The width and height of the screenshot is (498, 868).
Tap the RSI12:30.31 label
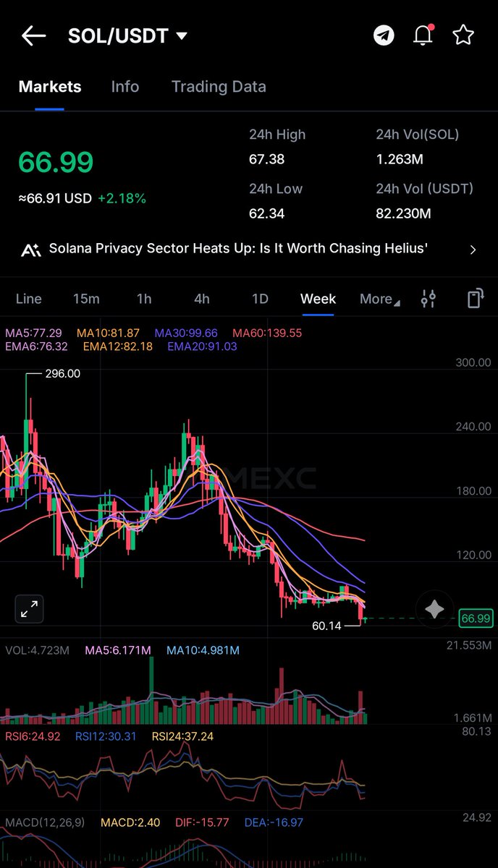pos(106,736)
